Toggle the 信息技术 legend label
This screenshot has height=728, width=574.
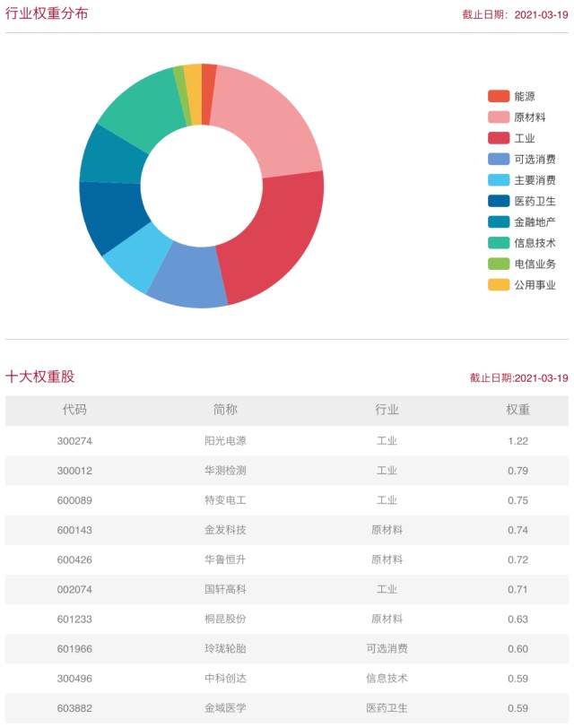tap(535, 243)
